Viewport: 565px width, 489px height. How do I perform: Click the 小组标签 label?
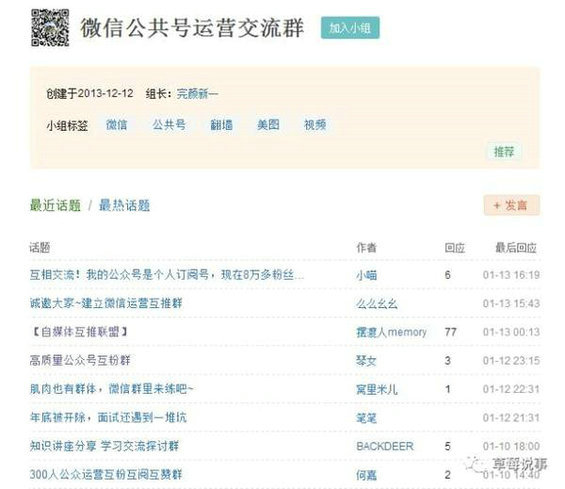click(x=67, y=125)
